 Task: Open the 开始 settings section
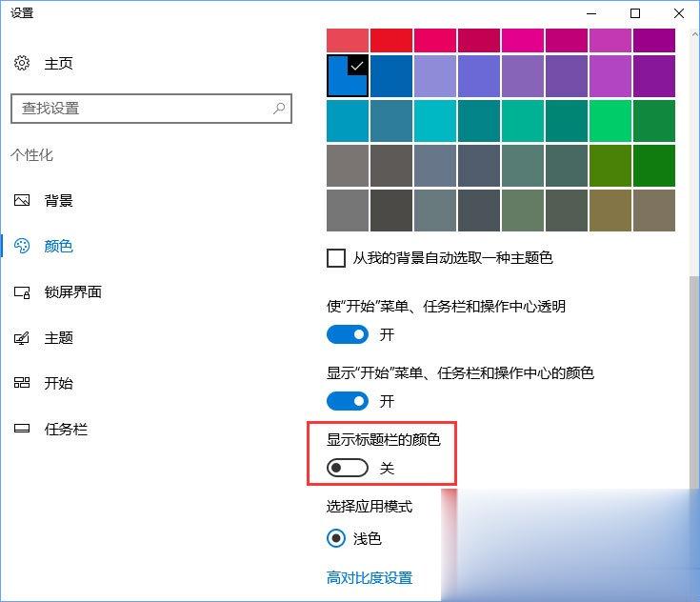[58, 383]
